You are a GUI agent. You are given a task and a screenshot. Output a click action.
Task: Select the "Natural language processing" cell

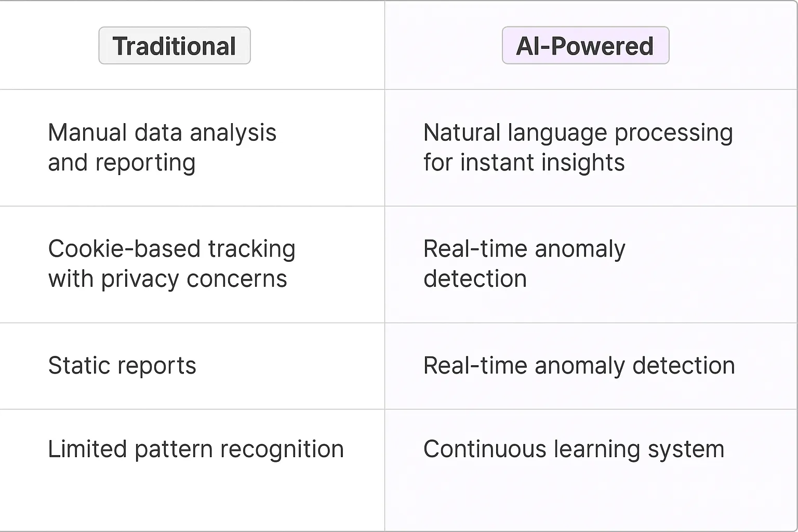pos(578,148)
